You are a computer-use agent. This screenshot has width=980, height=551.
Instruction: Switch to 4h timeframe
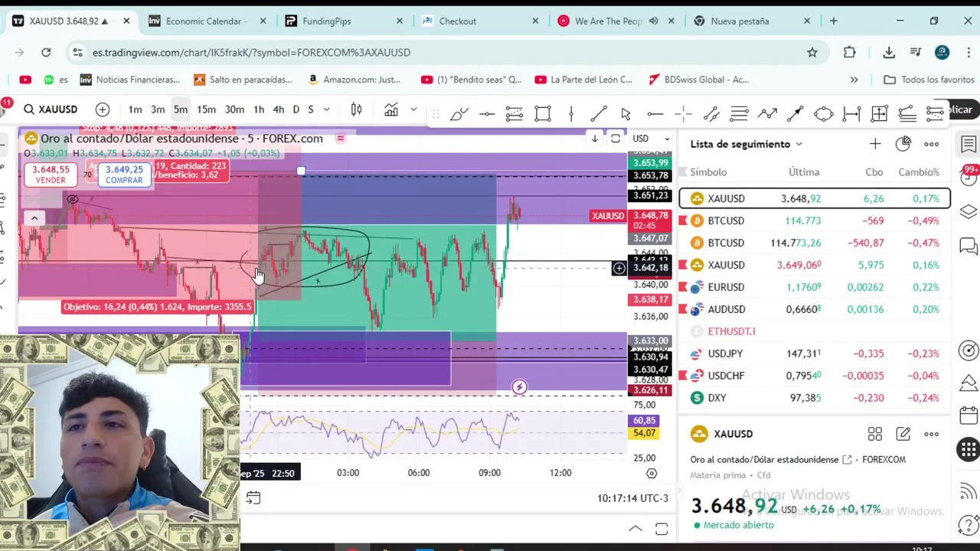pos(278,109)
